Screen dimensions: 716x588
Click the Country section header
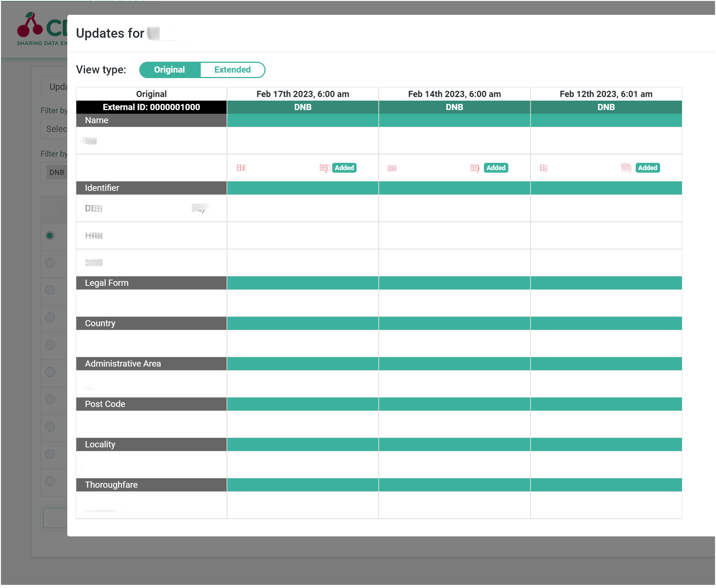151,324
